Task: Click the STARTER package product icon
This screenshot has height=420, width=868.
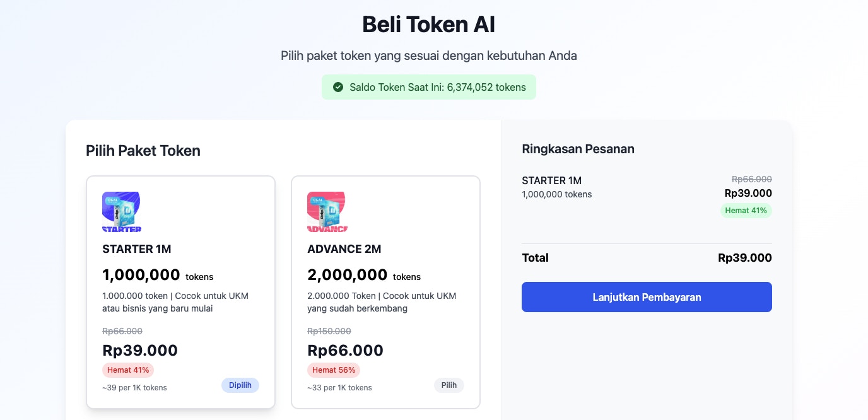Action: pos(120,211)
